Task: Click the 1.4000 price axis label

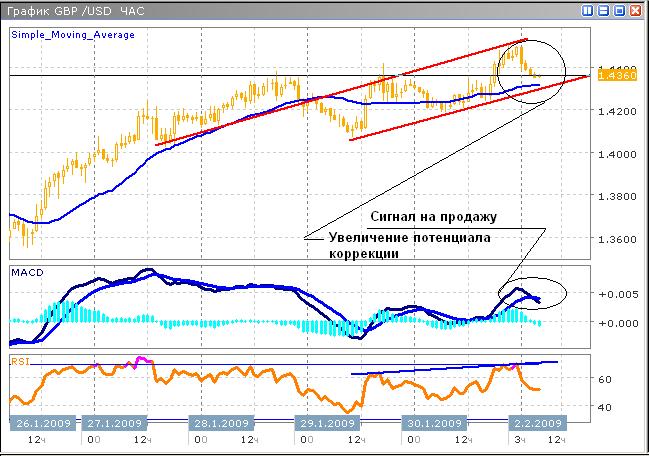Action: tap(612, 154)
